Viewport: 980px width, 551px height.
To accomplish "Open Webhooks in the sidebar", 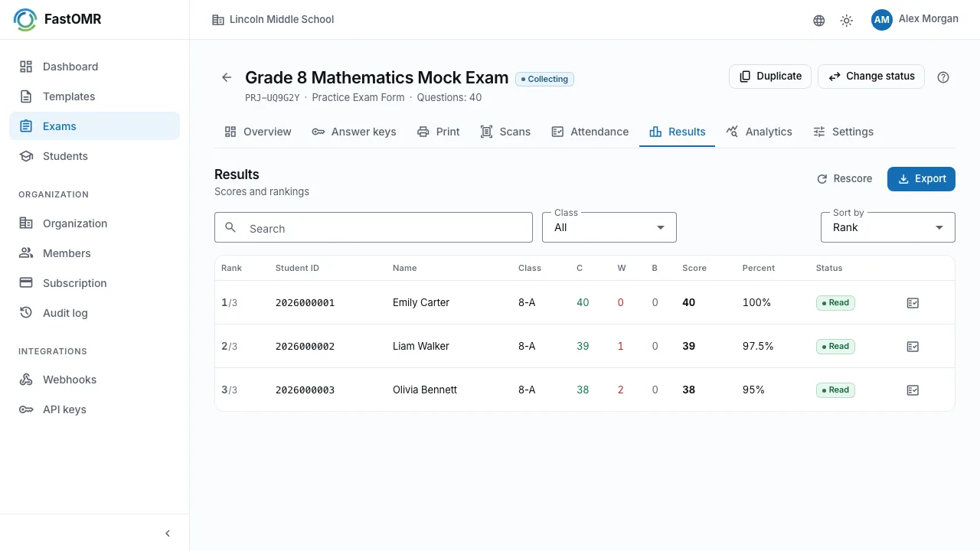I will 95,380.
